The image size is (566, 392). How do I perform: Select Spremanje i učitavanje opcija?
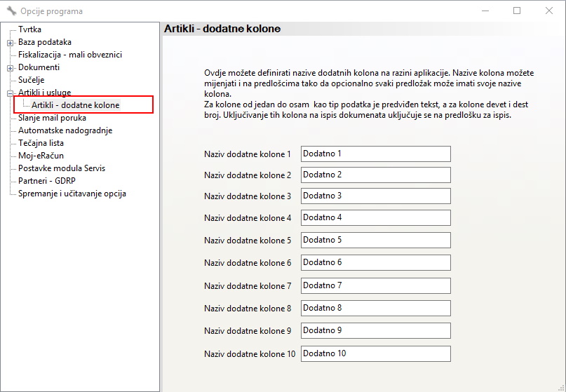(x=72, y=194)
